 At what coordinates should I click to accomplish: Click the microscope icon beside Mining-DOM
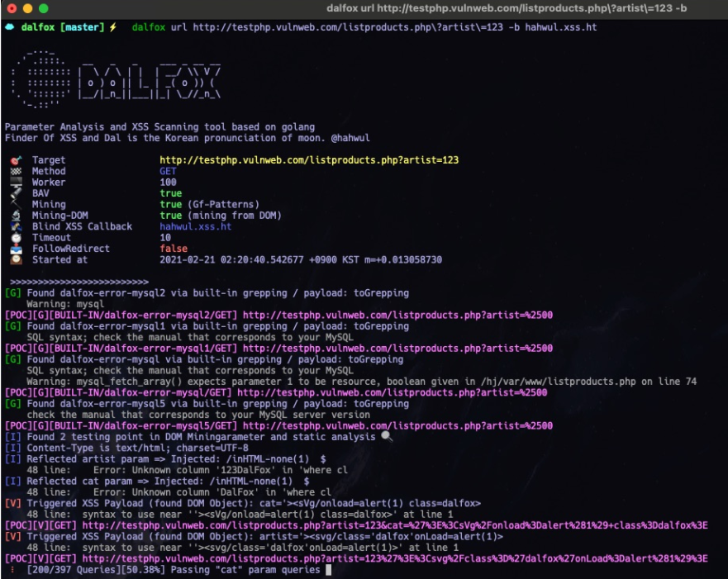pos(16,216)
